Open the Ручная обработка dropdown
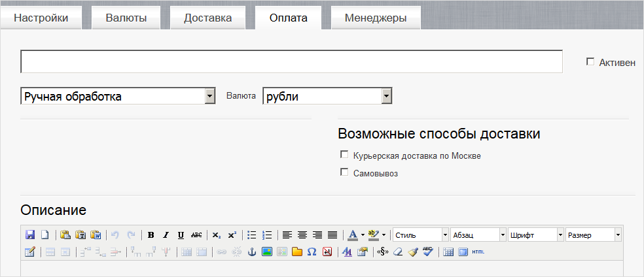 [x=209, y=97]
